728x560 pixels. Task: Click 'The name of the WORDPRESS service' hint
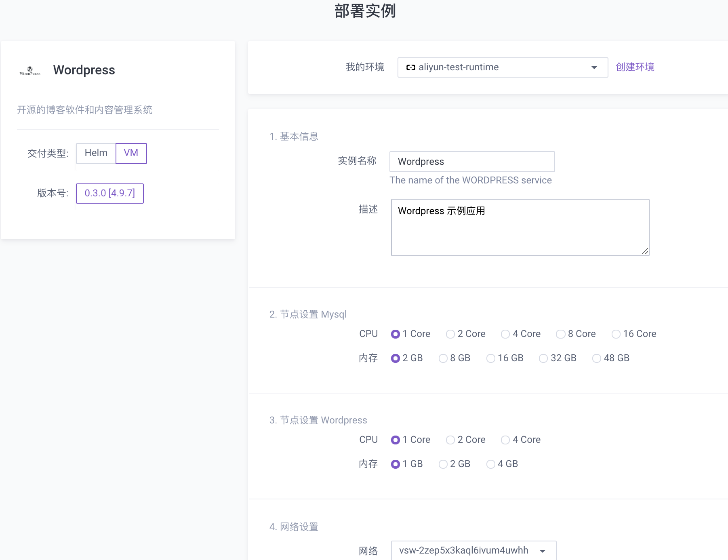click(471, 180)
